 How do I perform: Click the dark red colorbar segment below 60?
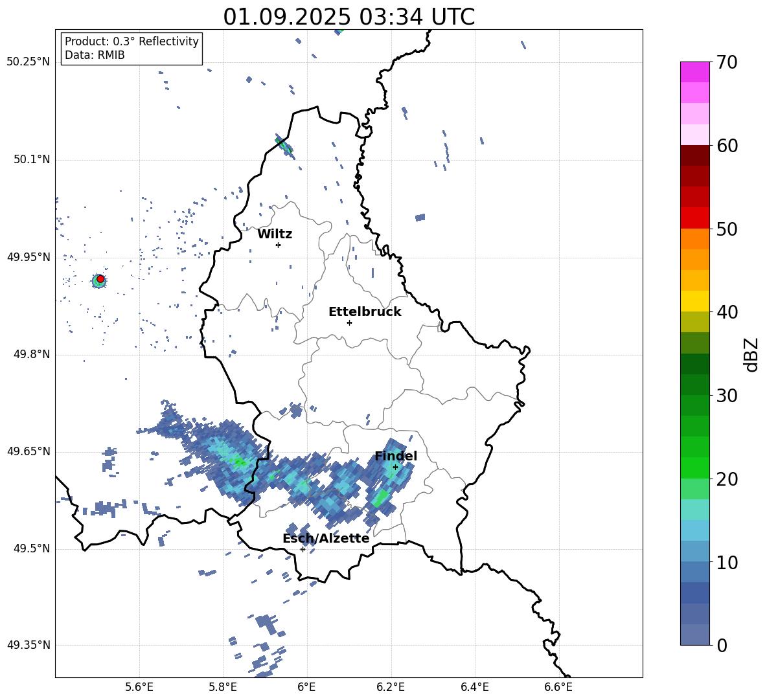(x=694, y=155)
